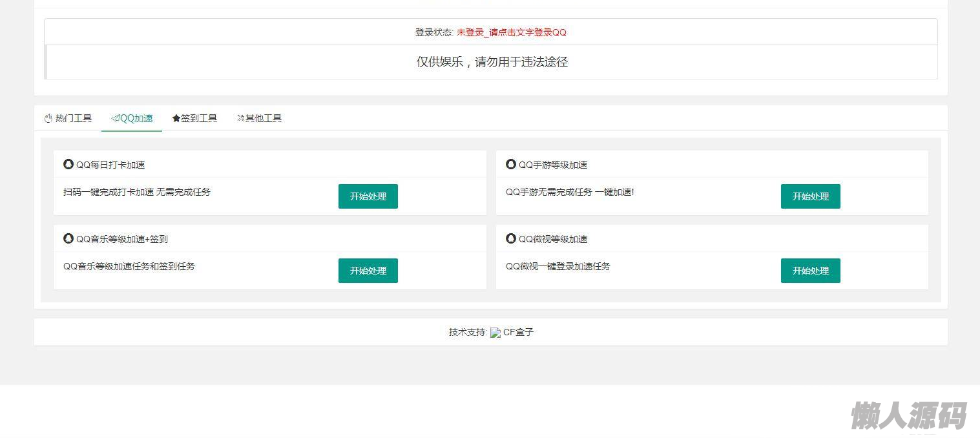Click the shuffle icon on 其他工具 tab

(x=240, y=118)
